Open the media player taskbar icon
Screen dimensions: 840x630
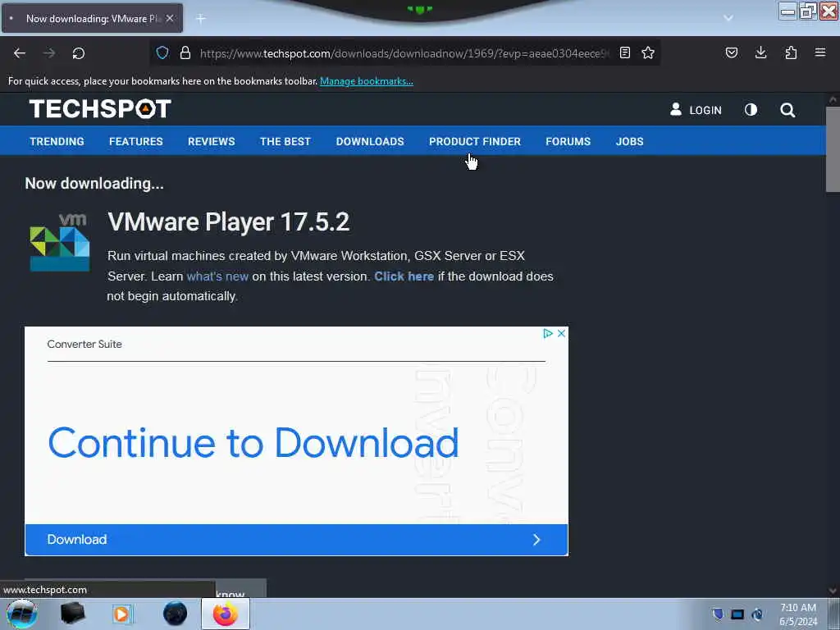121,614
